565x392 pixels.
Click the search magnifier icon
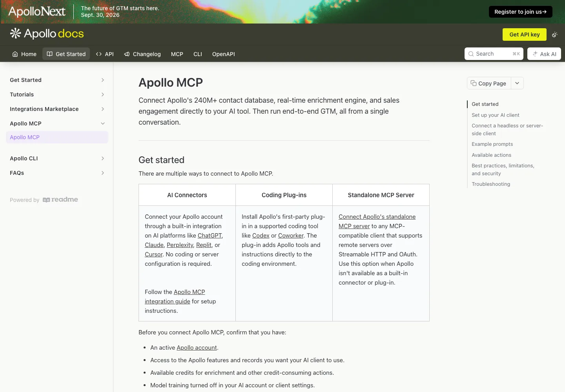point(471,54)
